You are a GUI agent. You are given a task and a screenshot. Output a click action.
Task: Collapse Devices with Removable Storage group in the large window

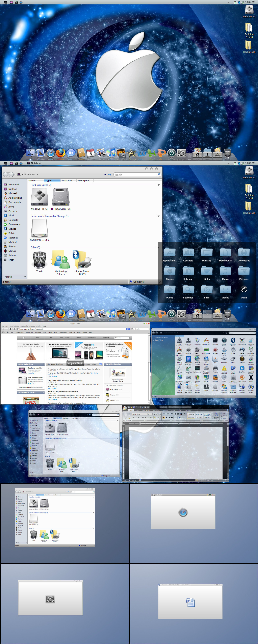point(159,216)
